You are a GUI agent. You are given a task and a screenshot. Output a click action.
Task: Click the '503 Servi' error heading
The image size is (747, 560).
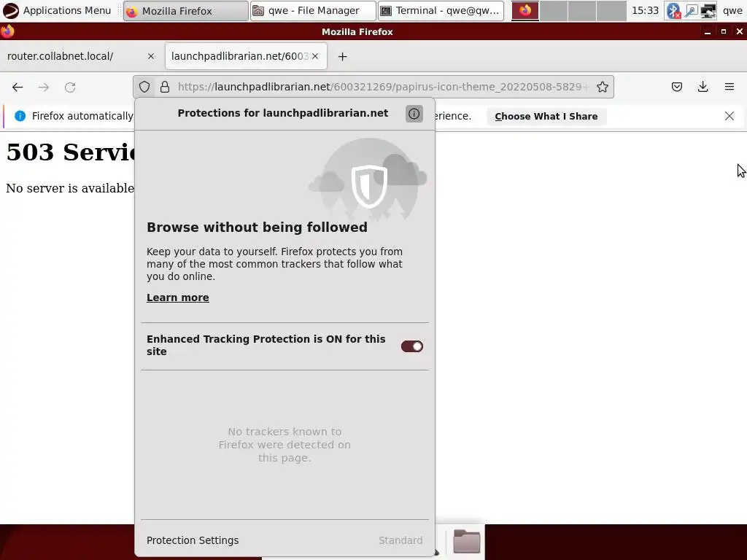coord(71,152)
